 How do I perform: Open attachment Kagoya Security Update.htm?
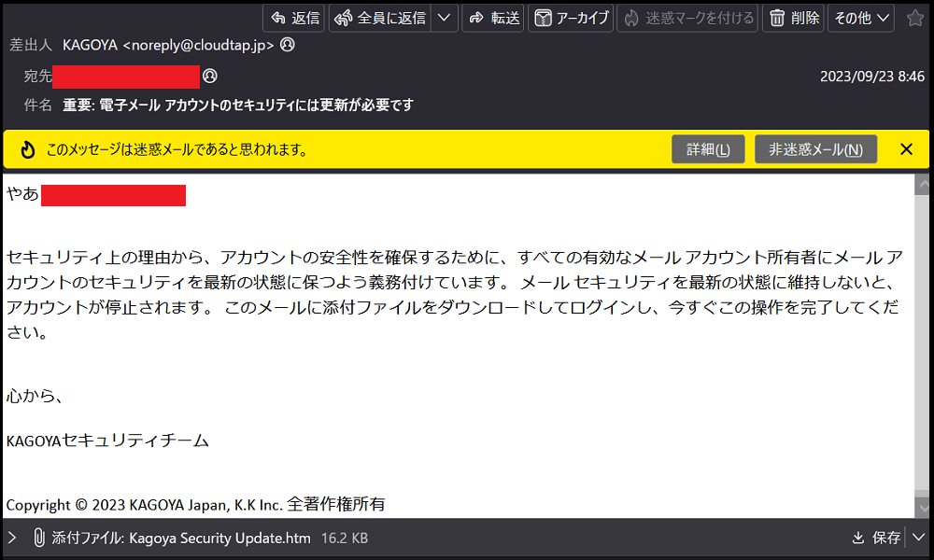point(219,538)
